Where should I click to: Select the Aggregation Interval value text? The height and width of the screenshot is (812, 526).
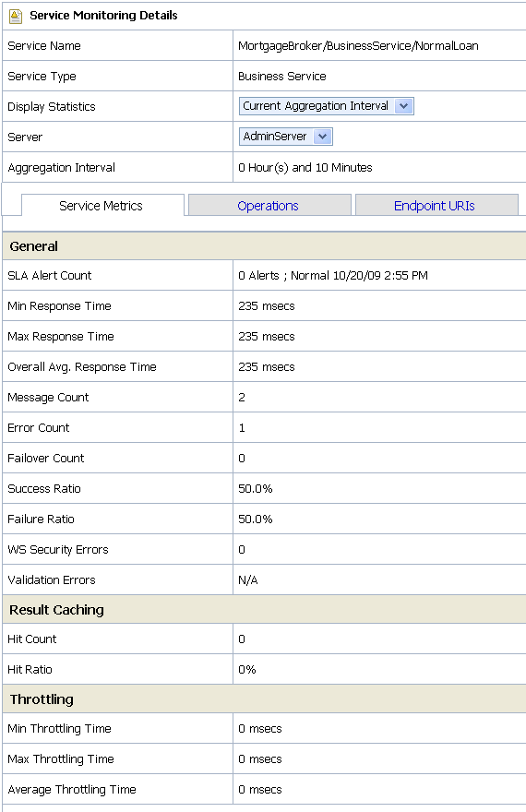coord(305,168)
